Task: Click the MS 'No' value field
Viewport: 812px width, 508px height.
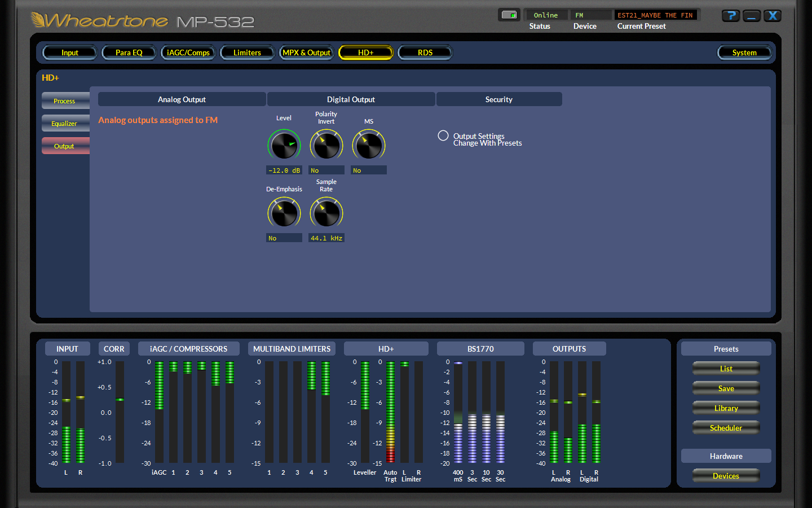Action: point(369,170)
